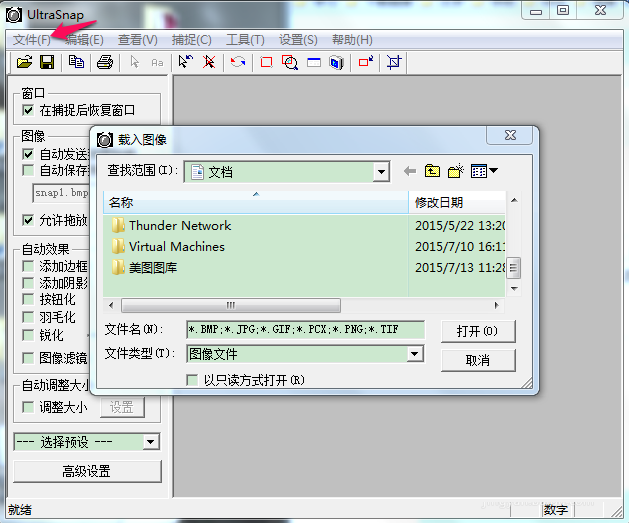Click the repeat last capture icon
This screenshot has width=629, height=523.
tap(238, 62)
